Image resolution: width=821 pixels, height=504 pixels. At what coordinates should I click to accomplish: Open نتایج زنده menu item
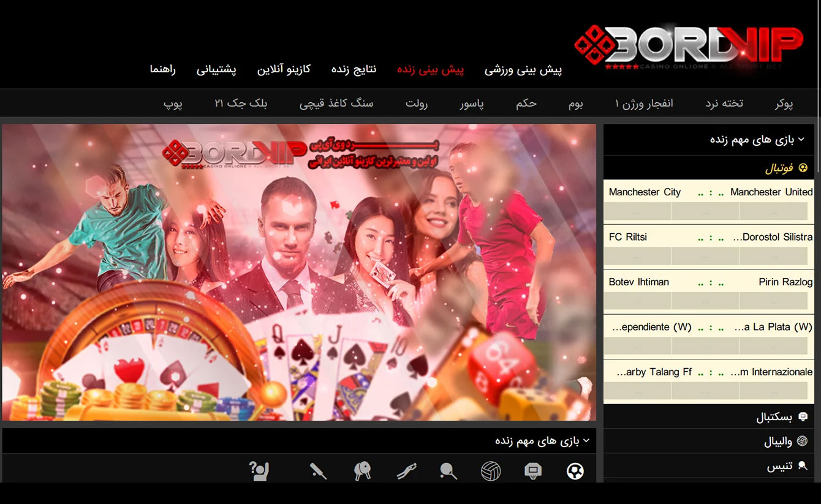point(354,69)
